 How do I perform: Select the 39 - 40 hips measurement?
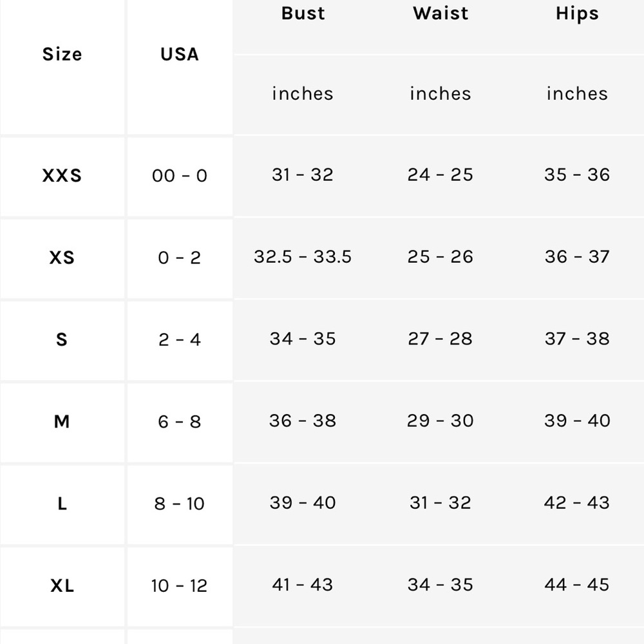tap(577, 421)
